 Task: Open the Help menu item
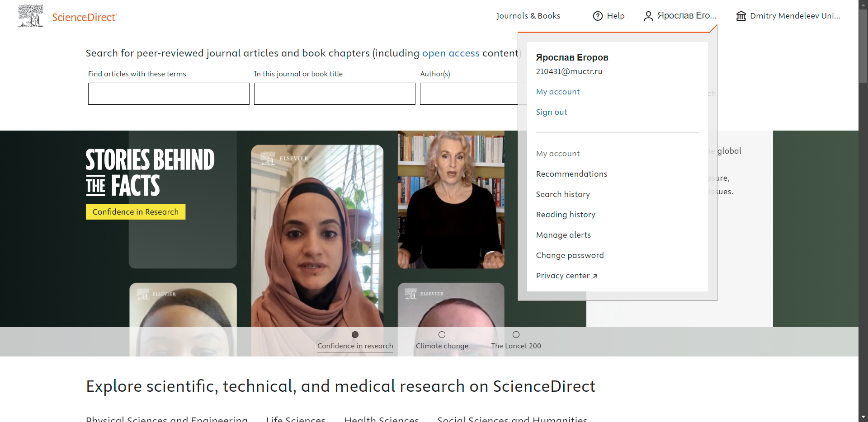pos(609,16)
